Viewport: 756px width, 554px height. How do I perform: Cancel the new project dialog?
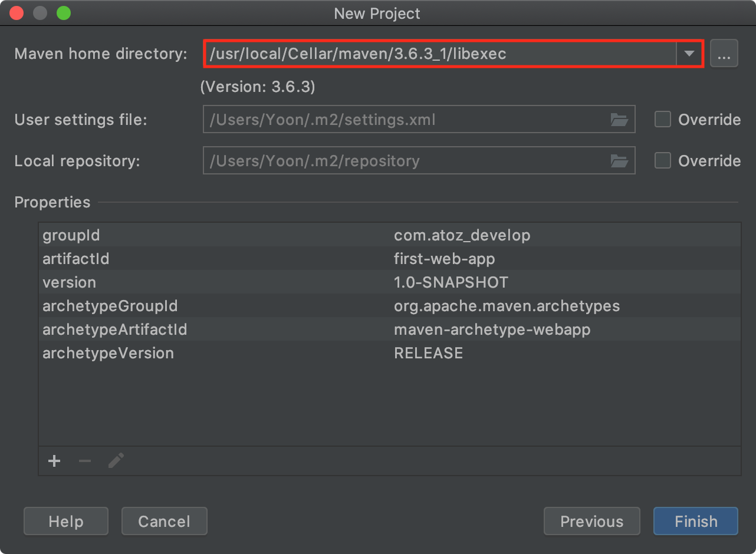pyautogui.click(x=164, y=521)
